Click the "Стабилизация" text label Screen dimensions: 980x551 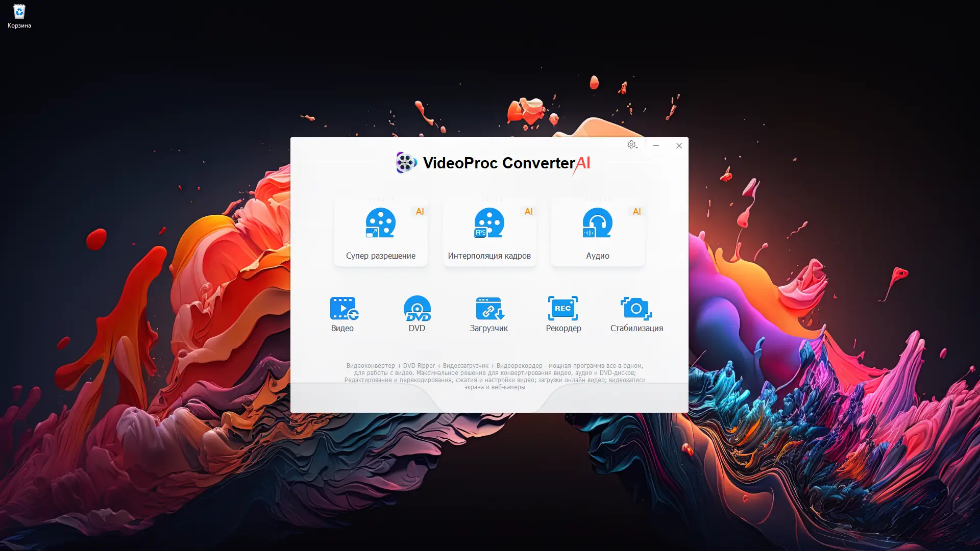click(636, 328)
